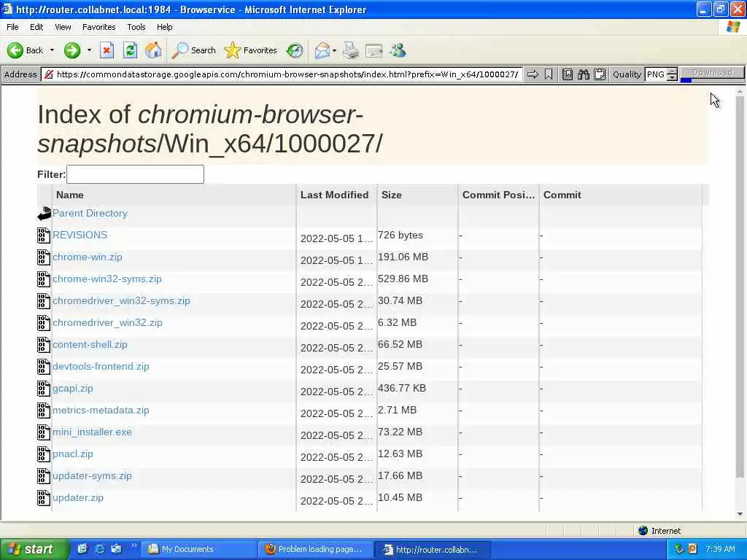Switch to Problem loading page taskbar window
Screen dimensions: 747x560
316,549
